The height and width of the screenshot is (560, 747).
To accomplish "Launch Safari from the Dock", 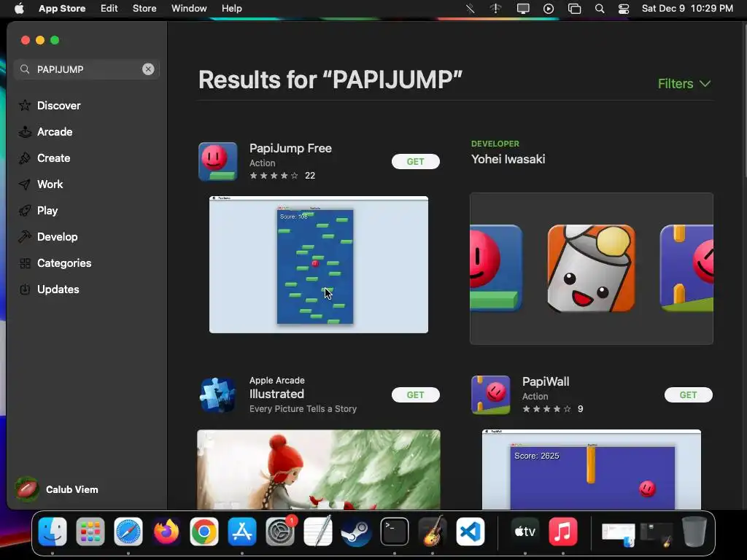I will click(128, 532).
